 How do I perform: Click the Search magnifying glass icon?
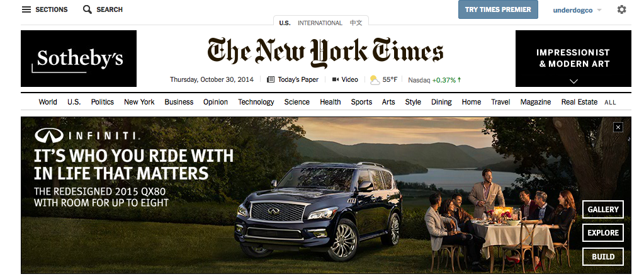tap(87, 9)
